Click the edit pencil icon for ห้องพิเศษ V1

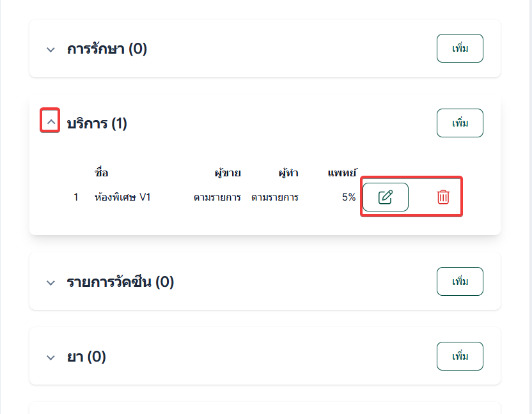tap(385, 197)
